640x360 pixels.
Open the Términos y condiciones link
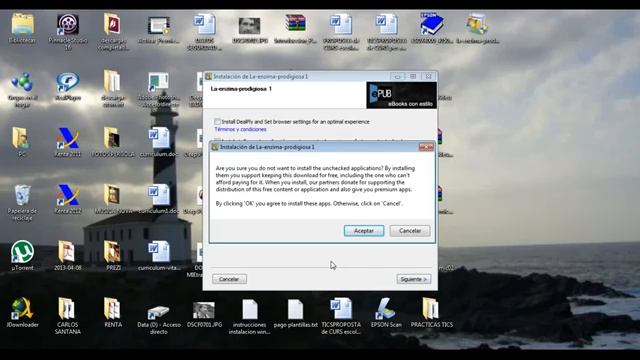click(240, 129)
